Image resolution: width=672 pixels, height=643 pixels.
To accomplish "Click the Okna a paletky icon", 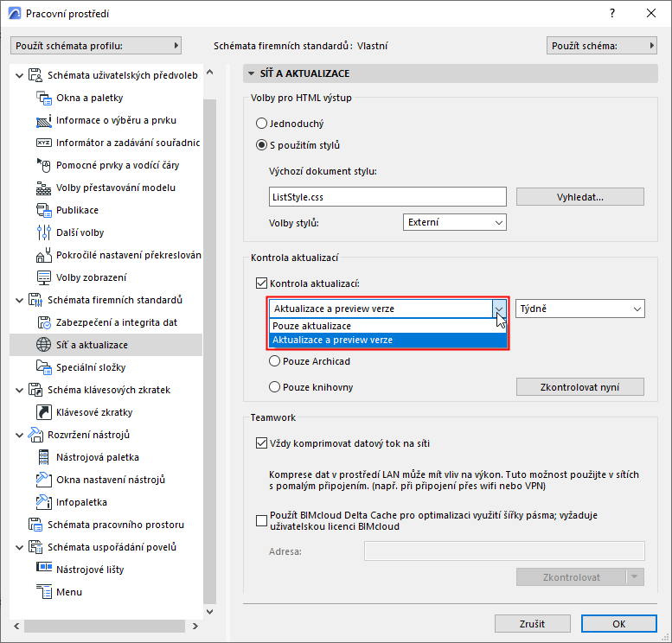I will click(44, 99).
